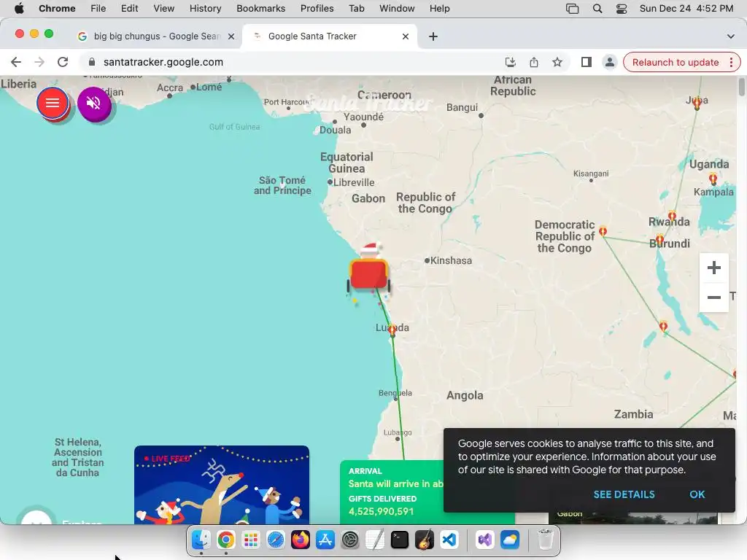Open System Settings from the Dock
Screen dimensions: 747x560
[x=349, y=540]
